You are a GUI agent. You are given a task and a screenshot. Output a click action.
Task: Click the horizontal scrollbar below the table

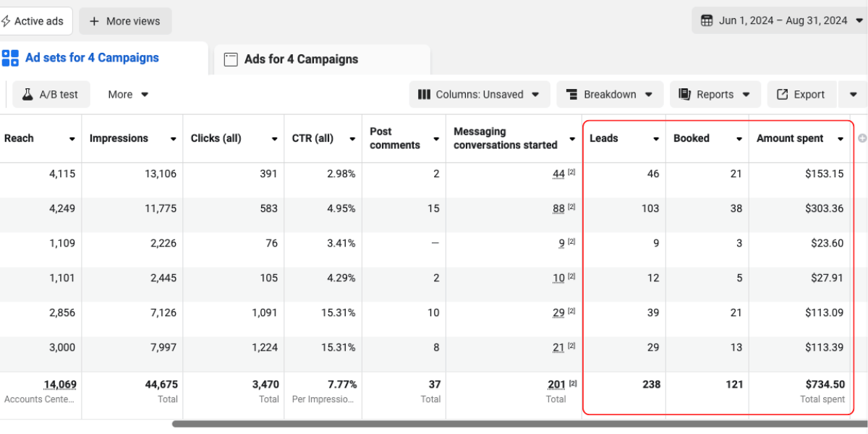click(x=434, y=426)
